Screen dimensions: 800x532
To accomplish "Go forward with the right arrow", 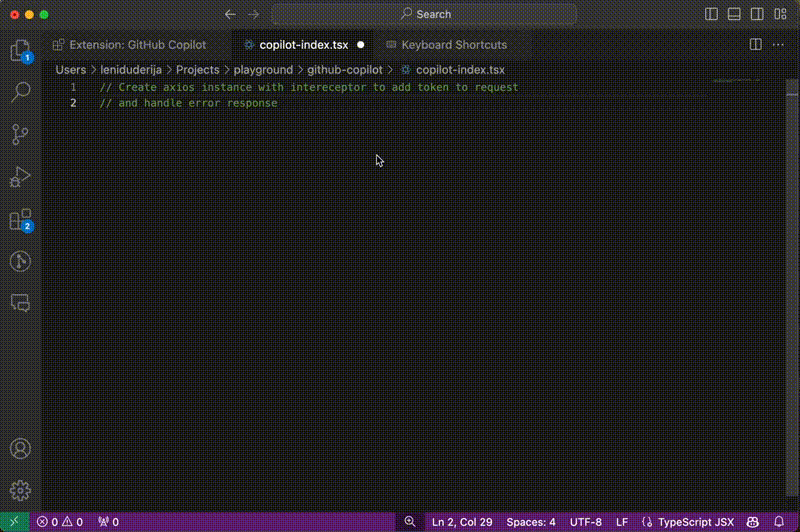I will 253,14.
